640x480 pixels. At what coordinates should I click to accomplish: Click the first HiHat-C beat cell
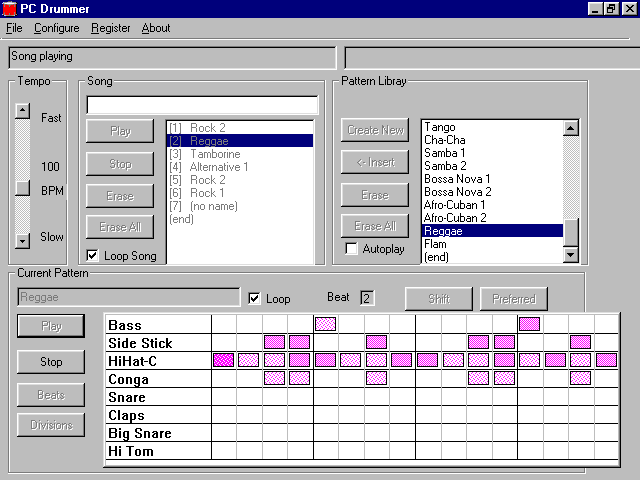click(x=224, y=360)
